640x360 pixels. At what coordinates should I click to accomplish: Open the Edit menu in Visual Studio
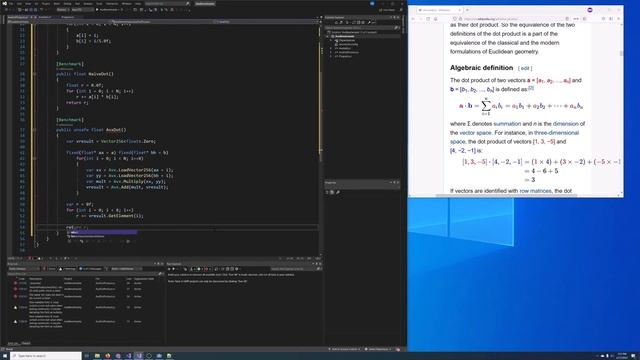(19, 4)
